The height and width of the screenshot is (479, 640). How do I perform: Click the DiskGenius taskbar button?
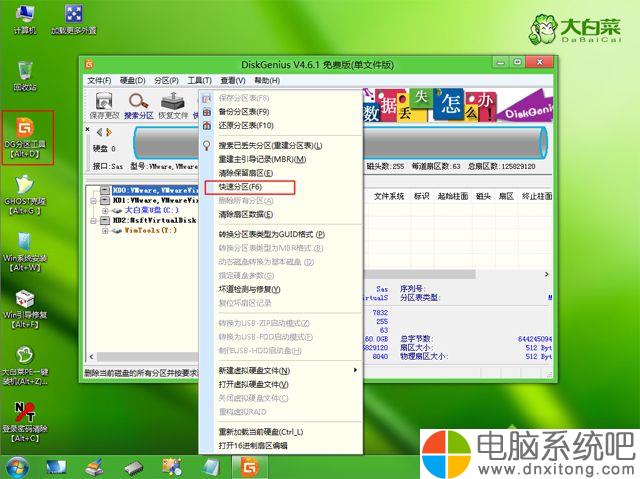(x=250, y=467)
